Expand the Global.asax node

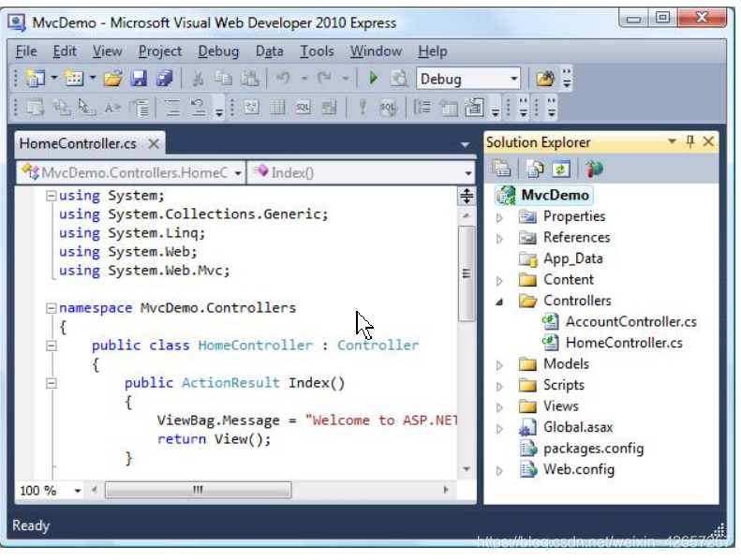499,429
